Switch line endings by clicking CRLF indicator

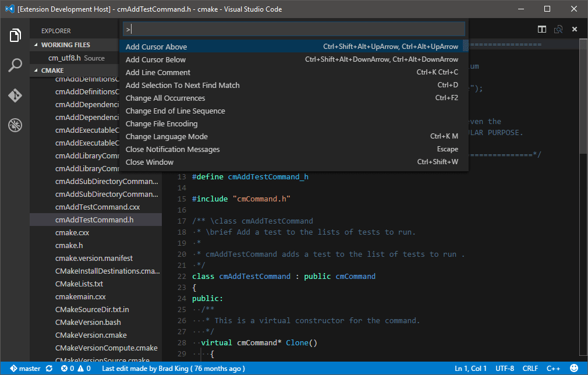coord(530,368)
